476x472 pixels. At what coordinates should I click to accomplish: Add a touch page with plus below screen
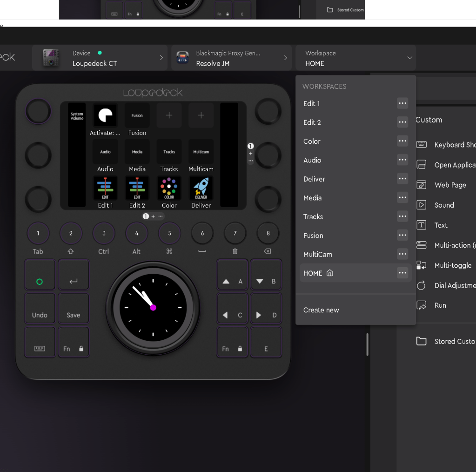tap(153, 216)
